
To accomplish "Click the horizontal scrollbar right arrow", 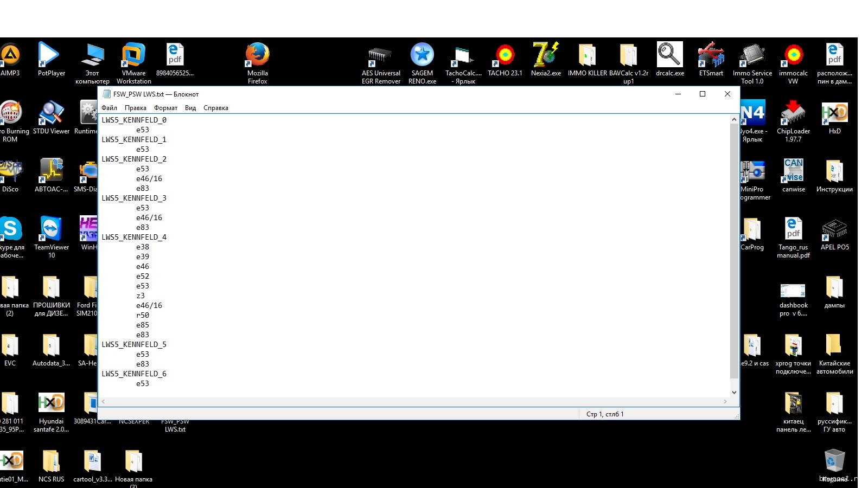I will click(x=725, y=402).
